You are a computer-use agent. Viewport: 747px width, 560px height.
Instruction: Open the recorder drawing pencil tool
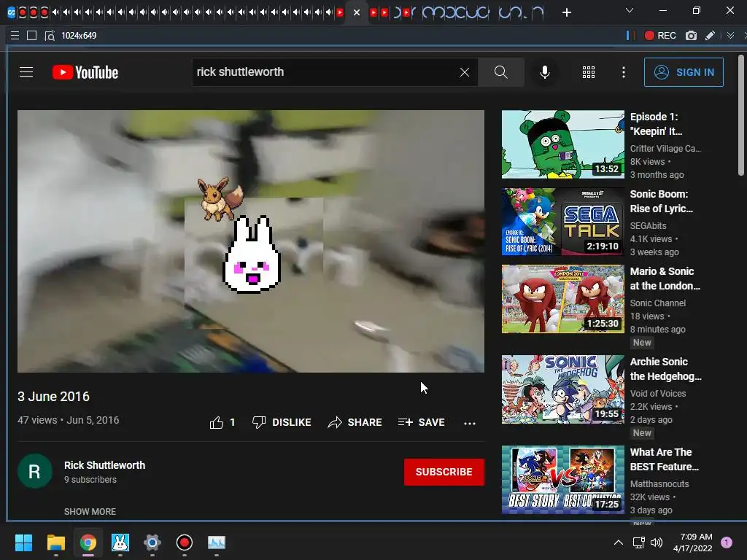pyautogui.click(x=710, y=35)
